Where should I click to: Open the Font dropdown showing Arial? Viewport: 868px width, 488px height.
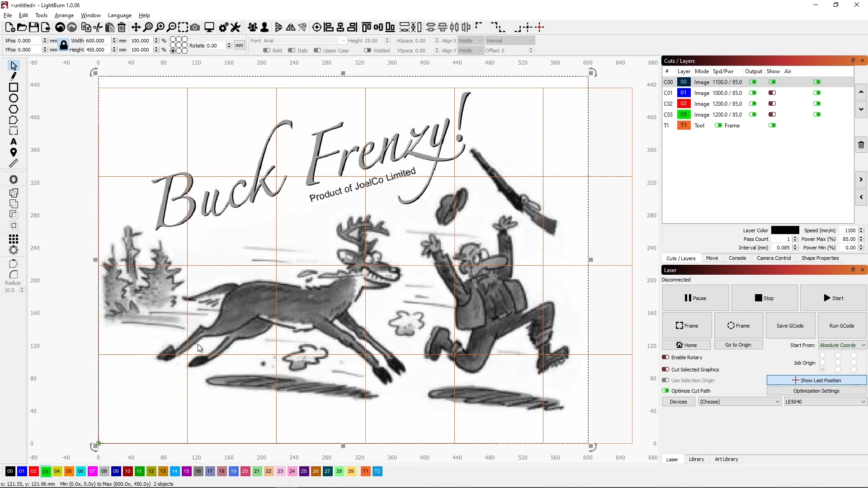click(x=305, y=41)
